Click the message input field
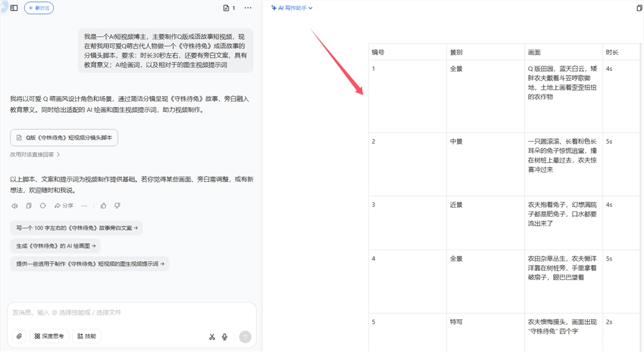 (x=129, y=313)
